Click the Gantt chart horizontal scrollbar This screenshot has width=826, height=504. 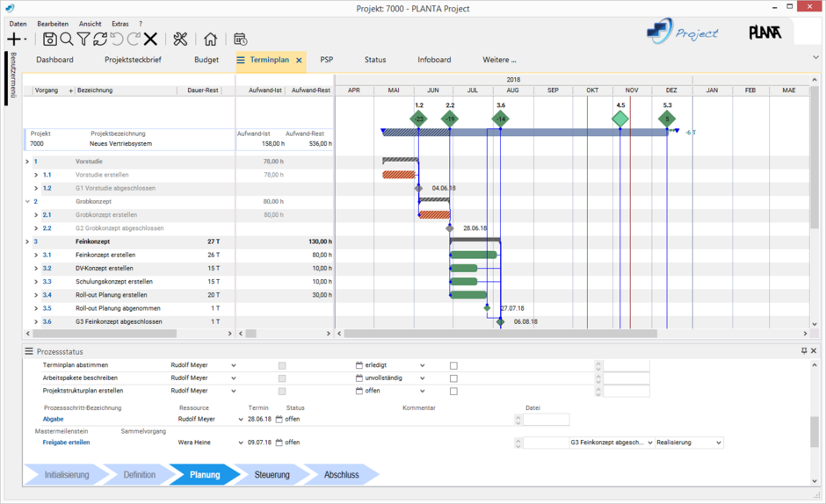pyautogui.click(x=501, y=334)
